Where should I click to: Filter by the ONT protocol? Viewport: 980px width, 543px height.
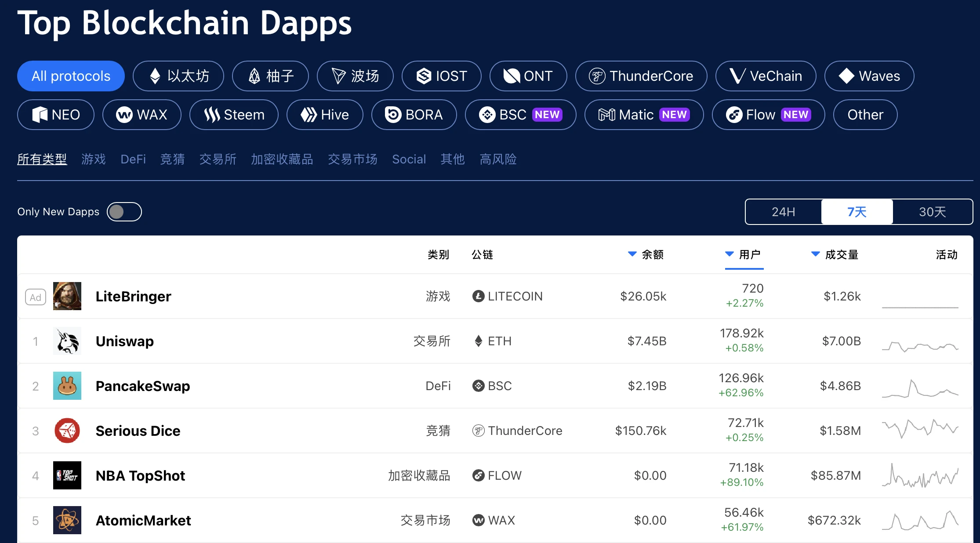pyautogui.click(x=528, y=76)
